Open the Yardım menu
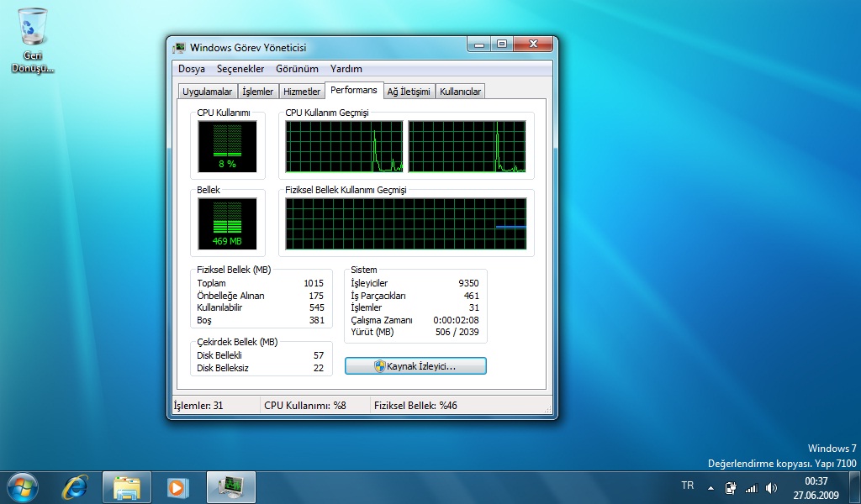 [x=346, y=69]
